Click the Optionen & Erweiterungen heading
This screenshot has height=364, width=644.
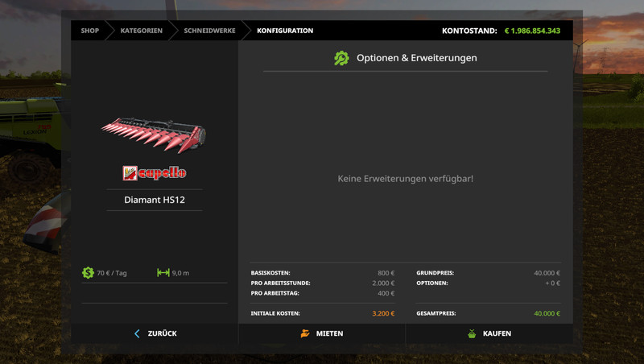[416, 58]
